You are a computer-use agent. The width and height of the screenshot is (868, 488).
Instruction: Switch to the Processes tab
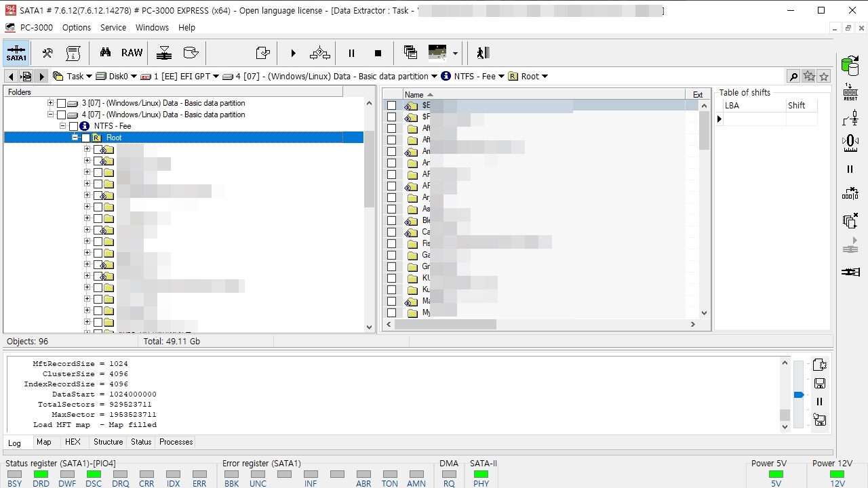[x=176, y=442]
